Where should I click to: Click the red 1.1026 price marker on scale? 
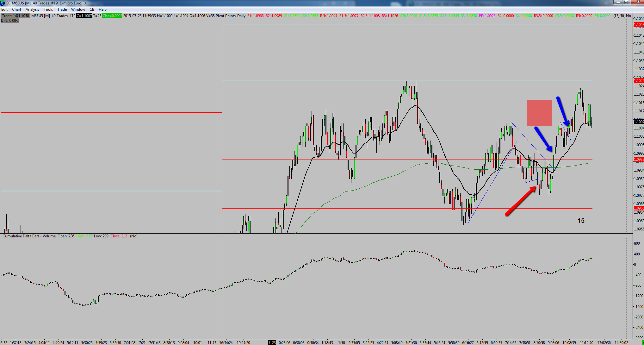point(639,81)
